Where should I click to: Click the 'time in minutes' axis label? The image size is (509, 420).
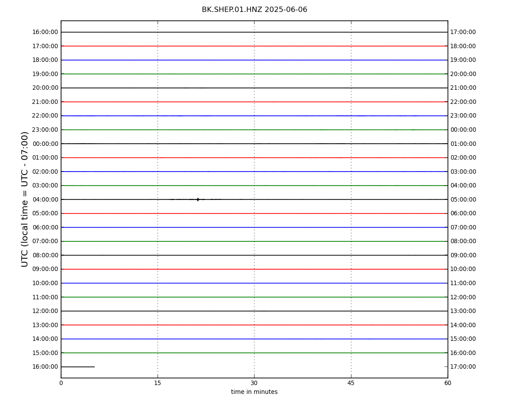point(254,392)
